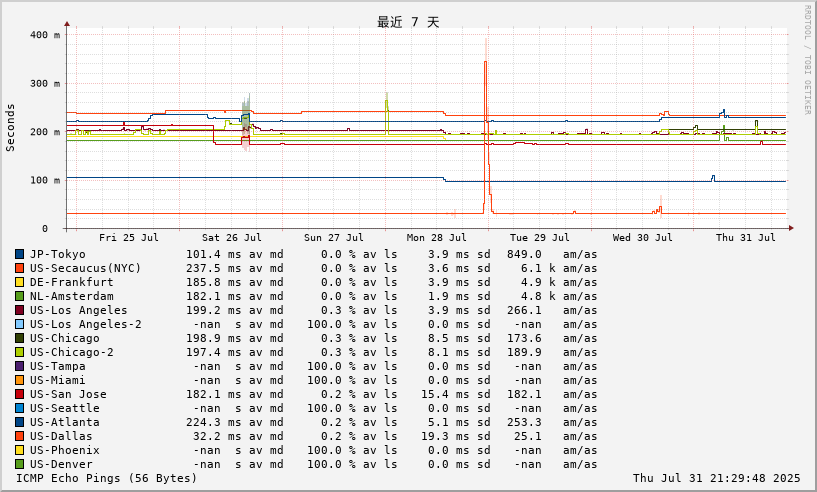Click the Sun 27 Jul axis label
Image resolution: width=817 pixels, height=492 pixels.
[334, 238]
